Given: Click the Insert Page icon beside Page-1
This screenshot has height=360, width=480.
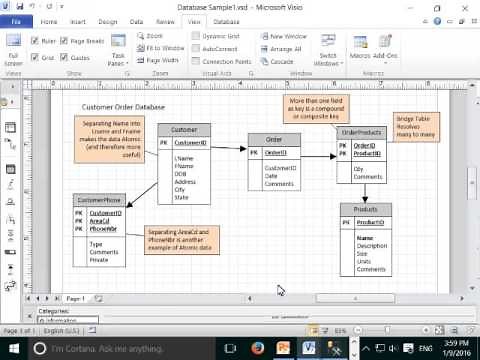Looking at the screenshot, I should tap(98, 299).
